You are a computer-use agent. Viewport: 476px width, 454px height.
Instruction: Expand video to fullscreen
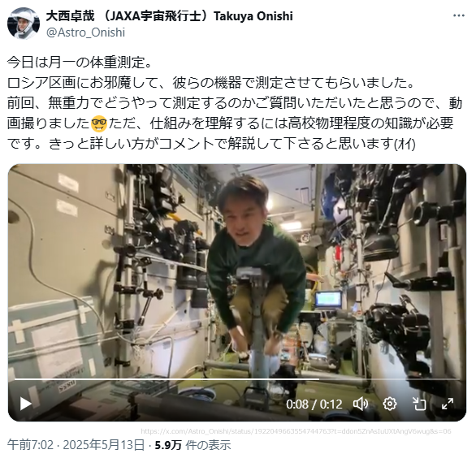point(448,404)
